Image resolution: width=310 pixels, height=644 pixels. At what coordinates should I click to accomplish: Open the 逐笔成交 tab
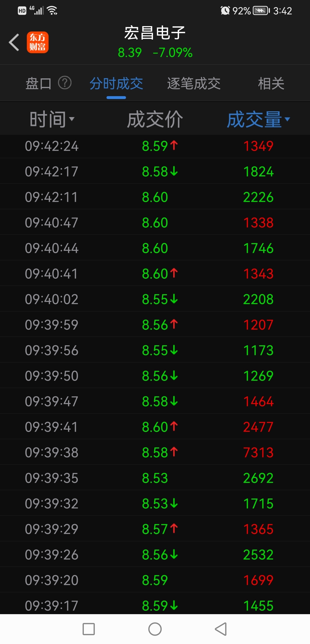(x=194, y=84)
